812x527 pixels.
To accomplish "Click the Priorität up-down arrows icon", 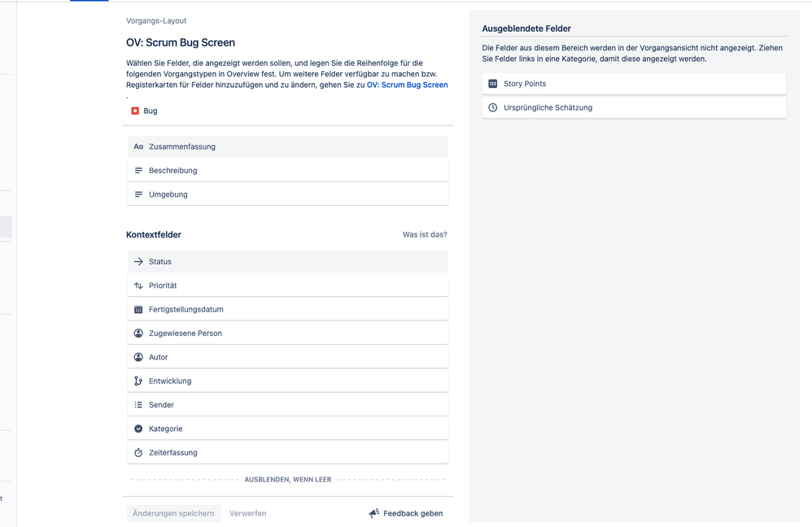I will (138, 286).
